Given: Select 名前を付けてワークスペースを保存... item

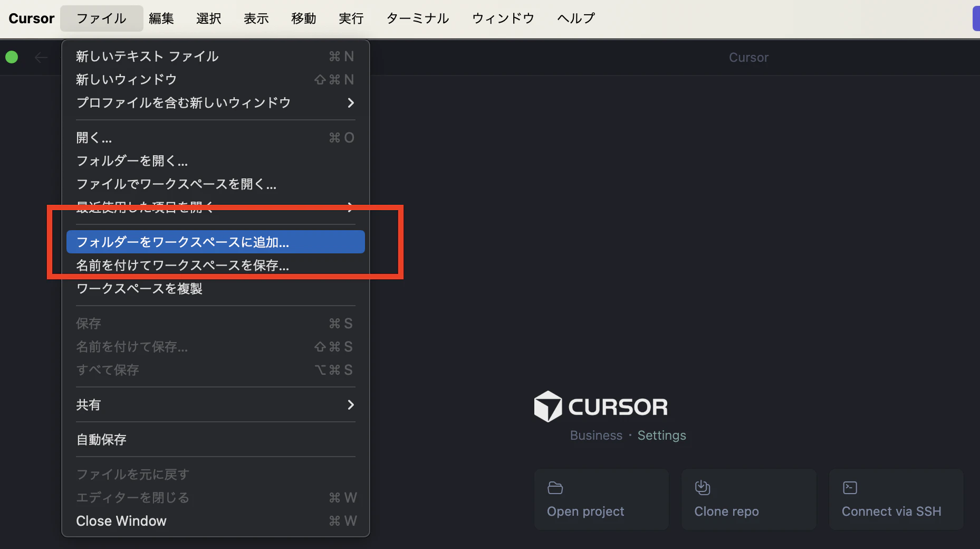Looking at the screenshot, I should [216, 266].
